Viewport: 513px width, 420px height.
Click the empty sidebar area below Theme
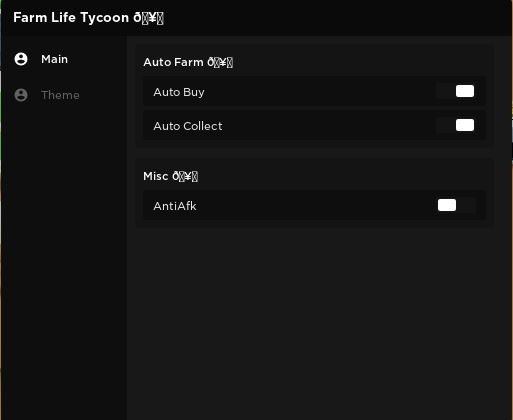[x=63, y=260]
